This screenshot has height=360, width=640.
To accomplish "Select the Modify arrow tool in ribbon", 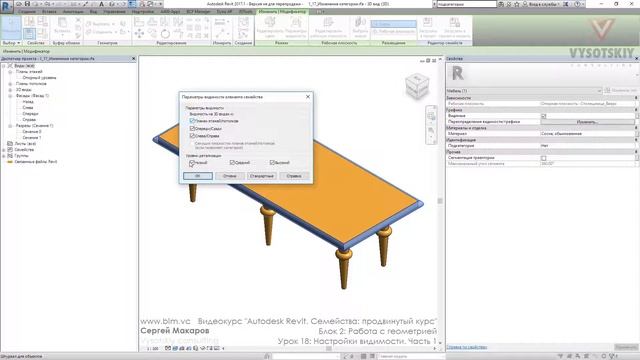I will (11, 27).
